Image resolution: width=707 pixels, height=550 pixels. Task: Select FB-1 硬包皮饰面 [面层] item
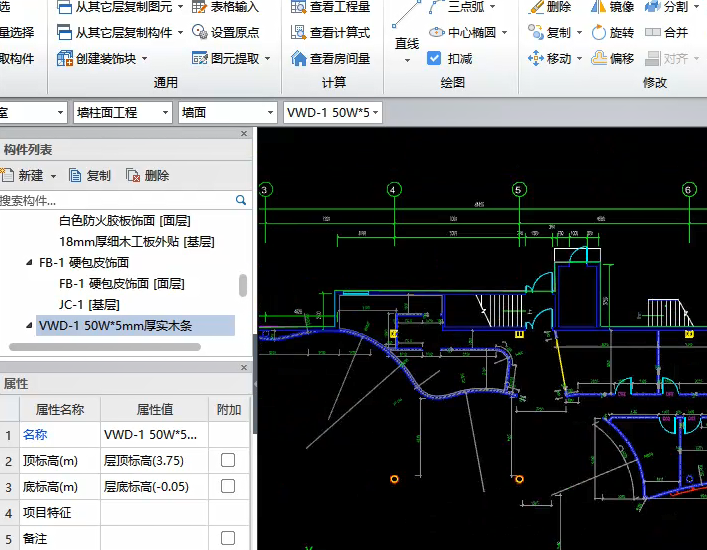122,284
